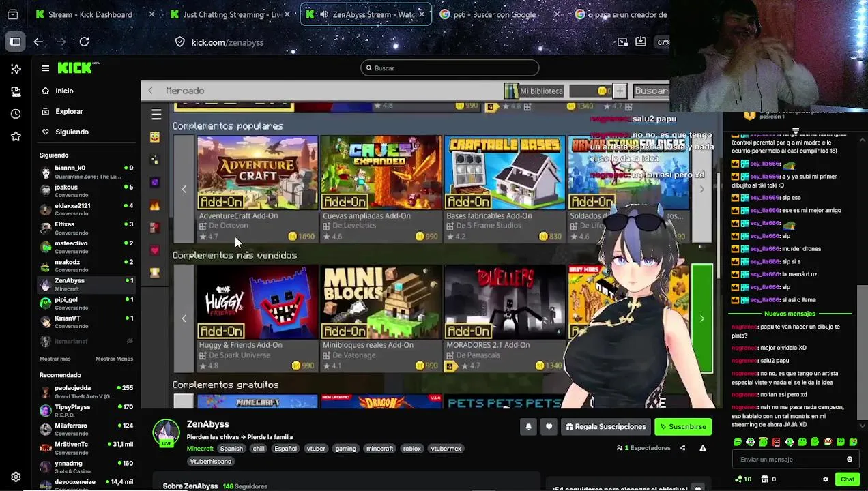Open Explorar in Kick sidebar

tap(69, 111)
